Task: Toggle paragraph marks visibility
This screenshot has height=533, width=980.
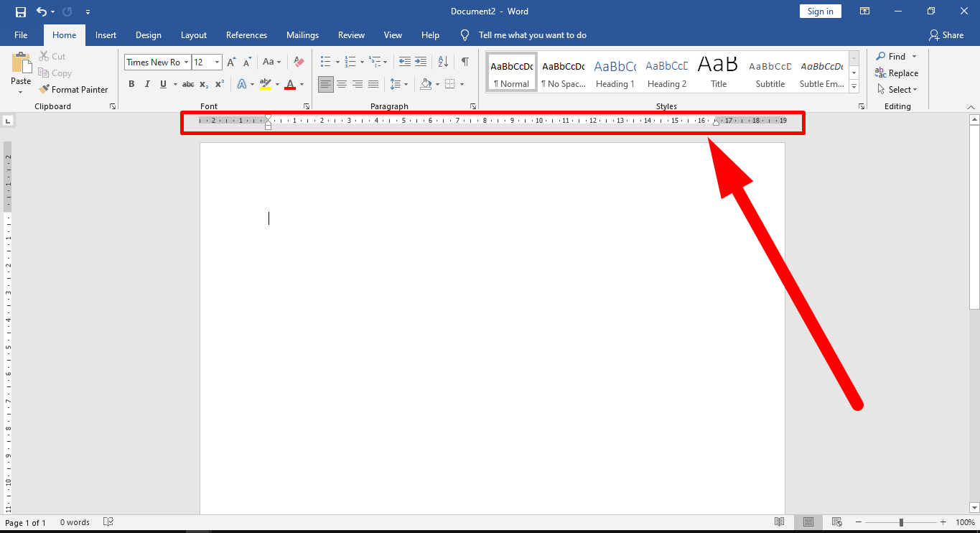Action: (x=463, y=62)
